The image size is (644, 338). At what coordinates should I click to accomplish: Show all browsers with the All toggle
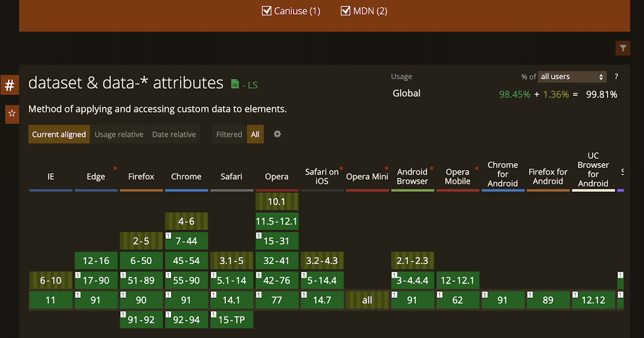(x=255, y=134)
